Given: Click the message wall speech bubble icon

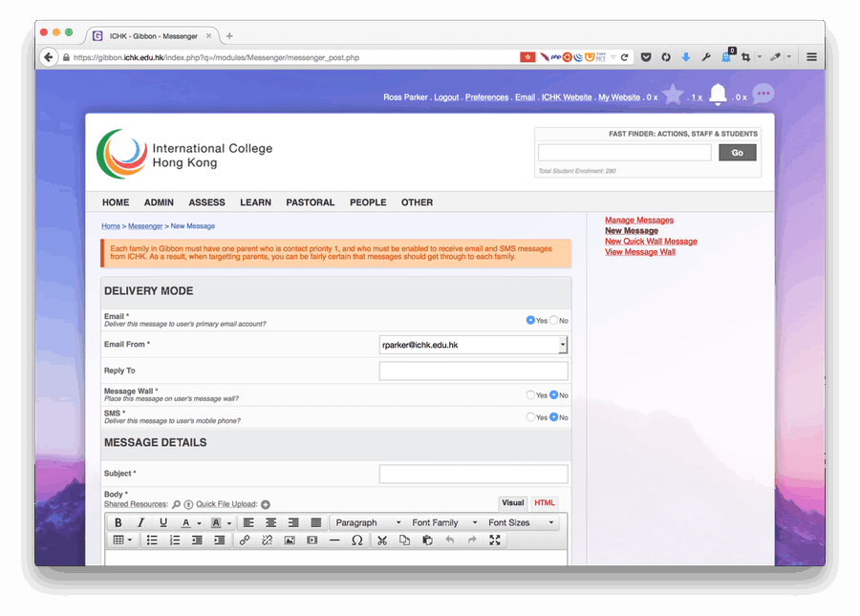Looking at the screenshot, I should (x=763, y=94).
